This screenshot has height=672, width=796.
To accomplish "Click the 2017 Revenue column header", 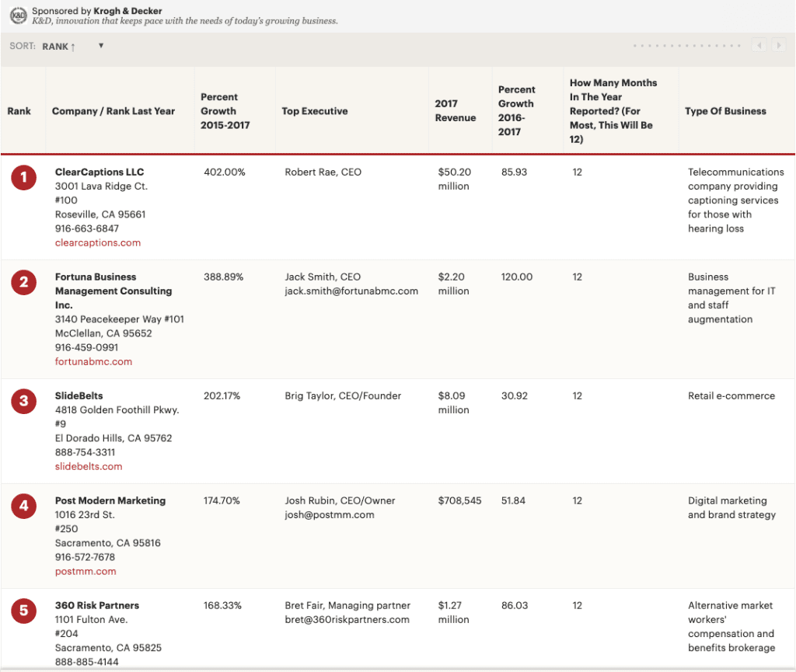I will (x=456, y=110).
